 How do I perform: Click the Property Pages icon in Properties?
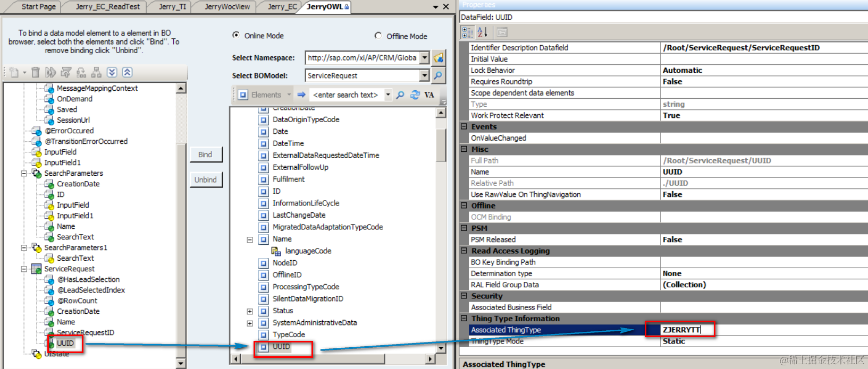502,32
